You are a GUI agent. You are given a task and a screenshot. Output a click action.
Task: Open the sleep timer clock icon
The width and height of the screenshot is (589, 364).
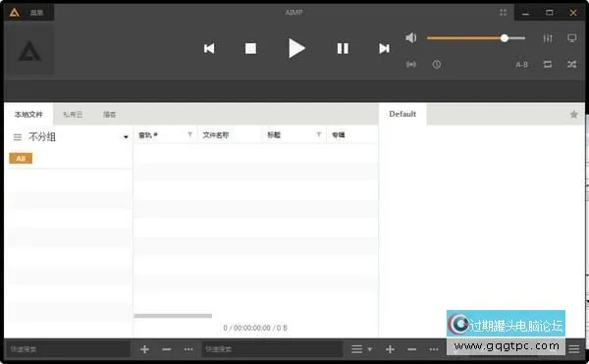click(x=436, y=65)
